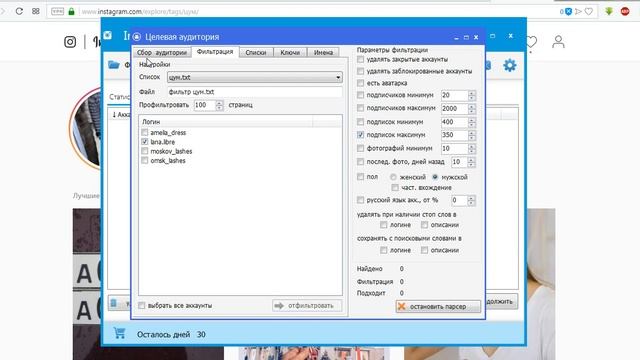Open the folder icon in background app window

point(114,64)
